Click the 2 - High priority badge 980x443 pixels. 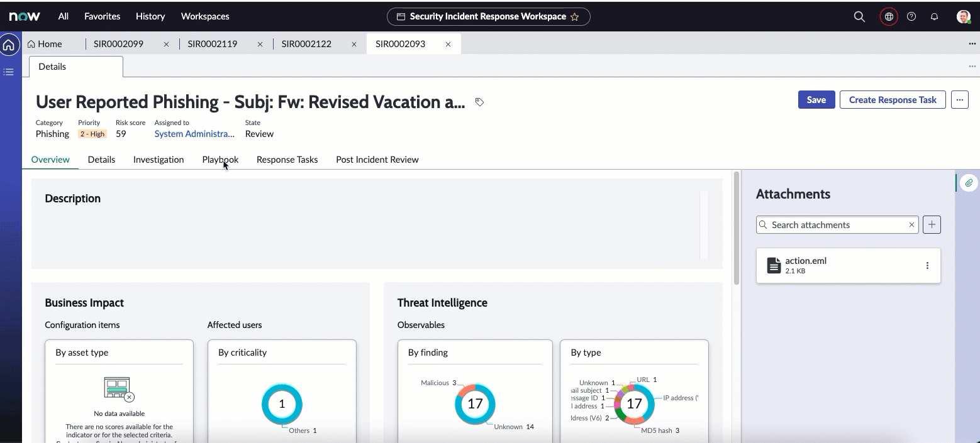tap(92, 134)
